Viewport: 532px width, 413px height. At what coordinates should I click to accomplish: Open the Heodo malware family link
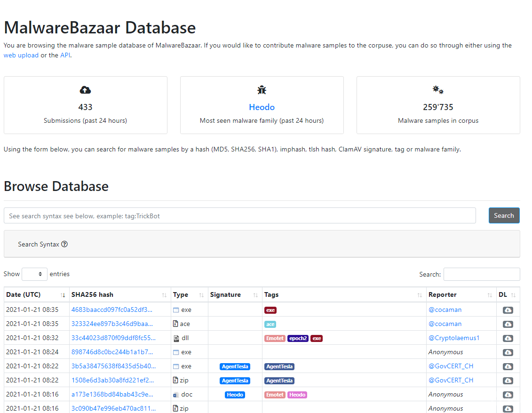(262, 107)
